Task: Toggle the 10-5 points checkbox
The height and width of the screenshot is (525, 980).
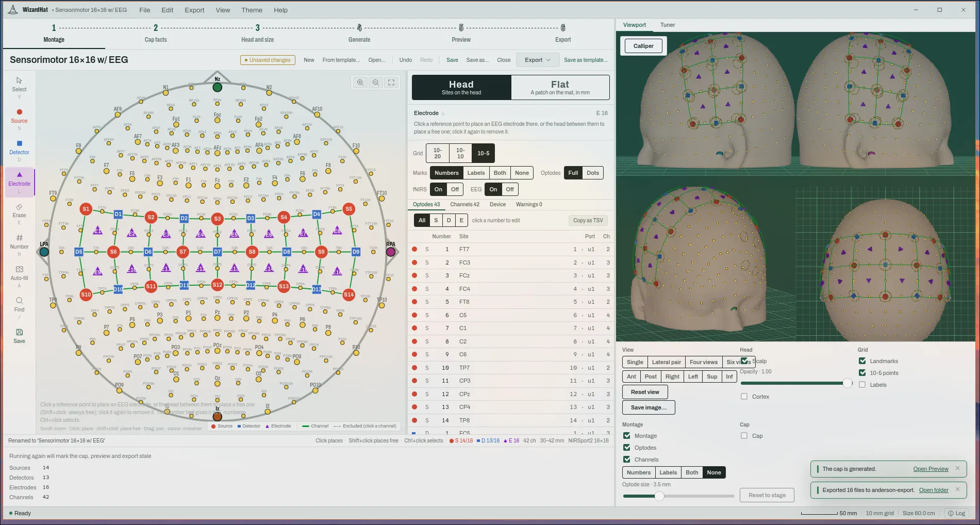Action: [x=862, y=373]
